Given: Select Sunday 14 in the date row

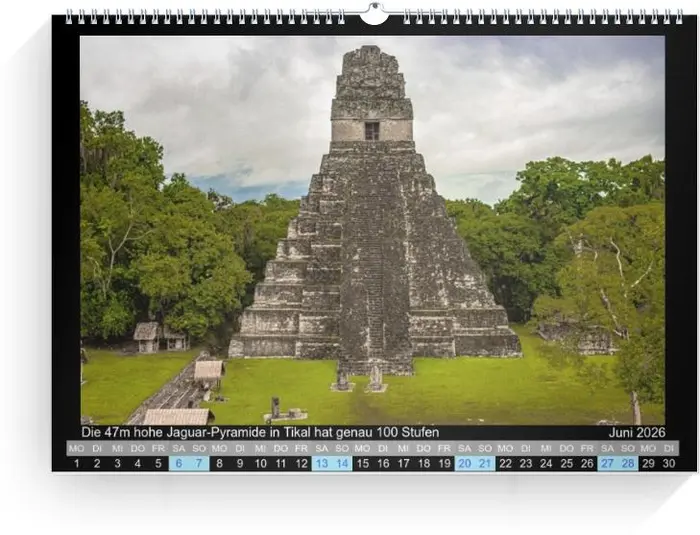Looking at the screenshot, I should (342, 464).
